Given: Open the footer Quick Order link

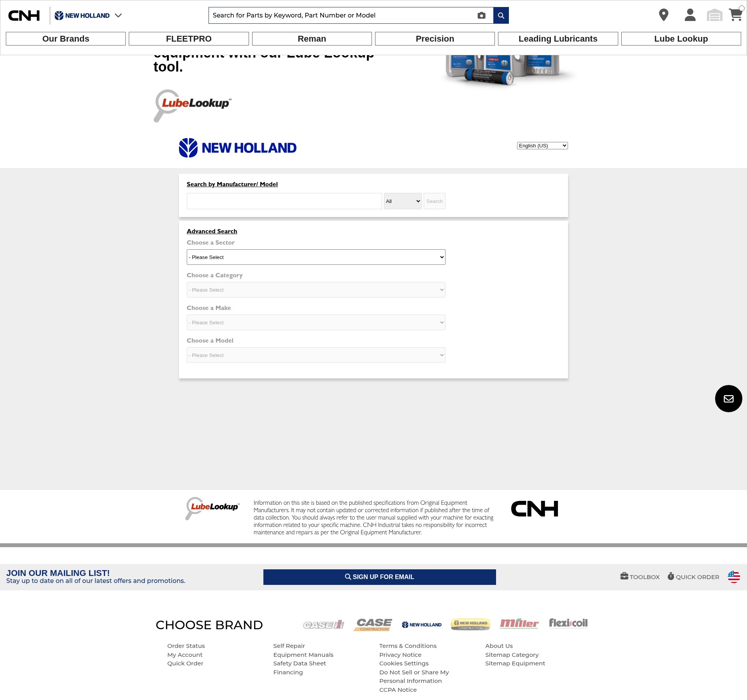Looking at the screenshot, I should point(185,663).
